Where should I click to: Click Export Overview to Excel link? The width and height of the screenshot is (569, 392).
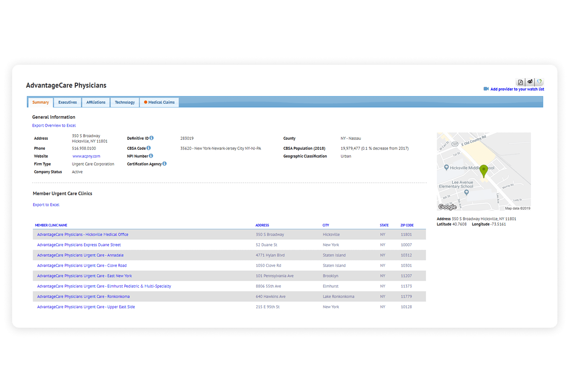pyautogui.click(x=54, y=125)
